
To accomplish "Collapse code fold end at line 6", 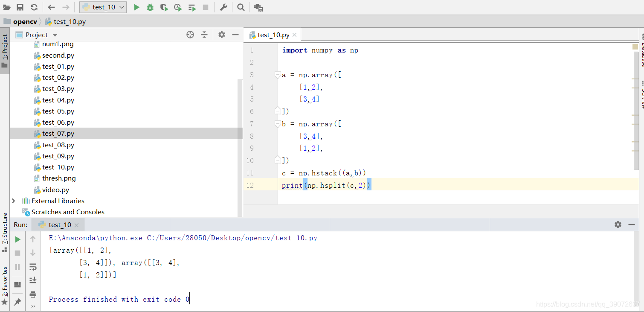I will (x=278, y=111).
